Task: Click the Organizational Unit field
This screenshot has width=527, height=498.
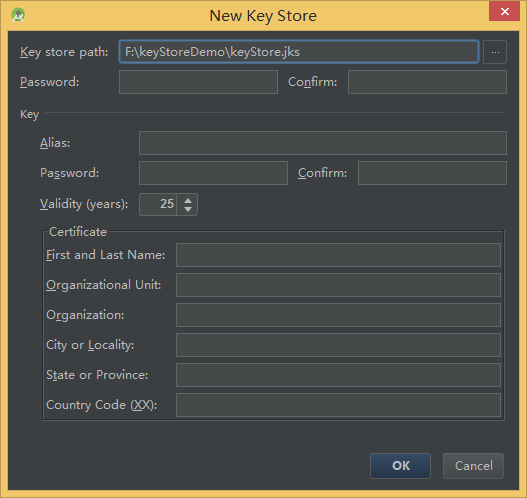Action: coord(338,285)
